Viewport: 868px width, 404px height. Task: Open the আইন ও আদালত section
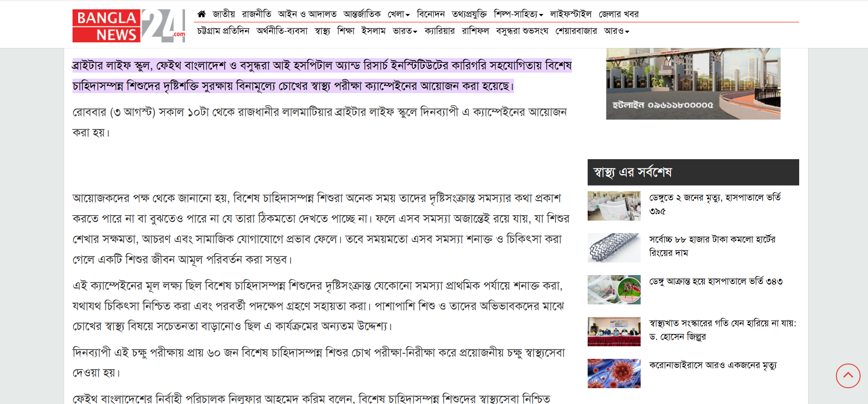click(x=307, y=14)
